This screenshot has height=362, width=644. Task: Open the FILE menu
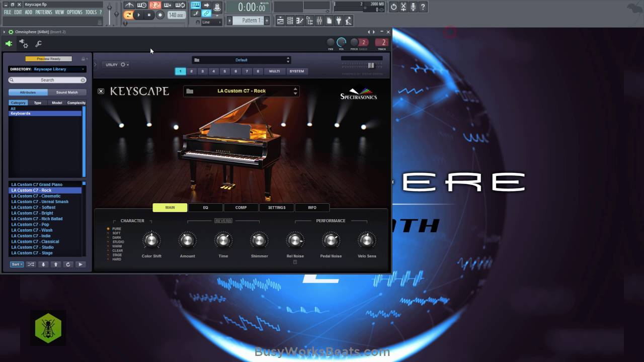pyautogui.click(x=8, y=12)
